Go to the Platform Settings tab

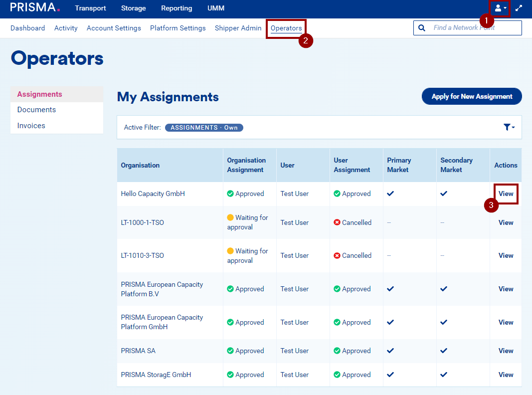[177, 28]
